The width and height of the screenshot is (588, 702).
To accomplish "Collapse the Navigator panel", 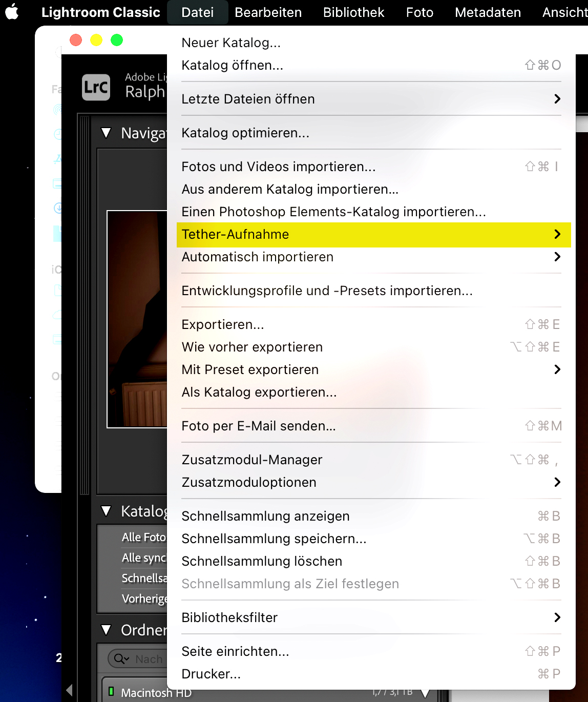I will 106,133.
